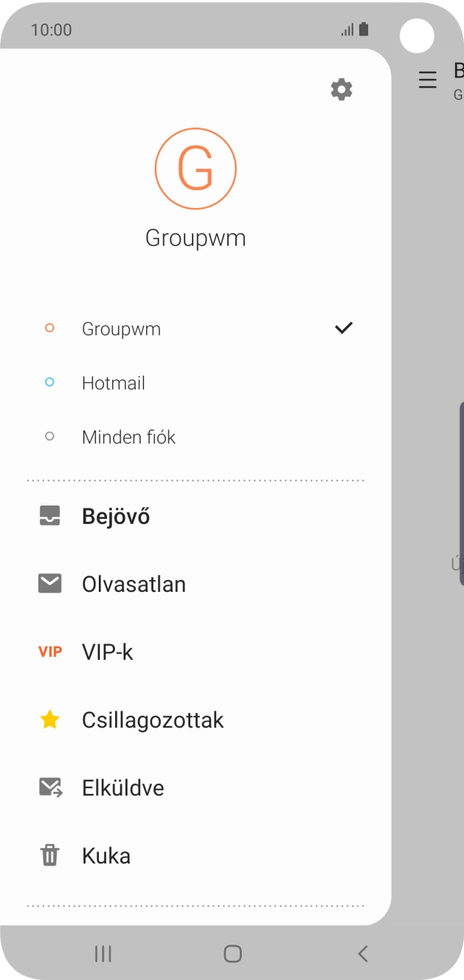Select the Hotmail account

114,382
